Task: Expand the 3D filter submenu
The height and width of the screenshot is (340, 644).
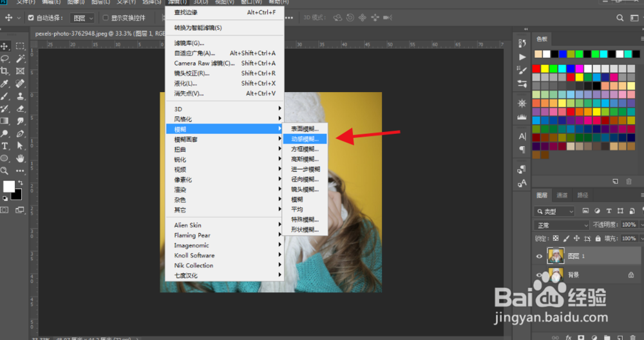Action: tap(224, 109)
